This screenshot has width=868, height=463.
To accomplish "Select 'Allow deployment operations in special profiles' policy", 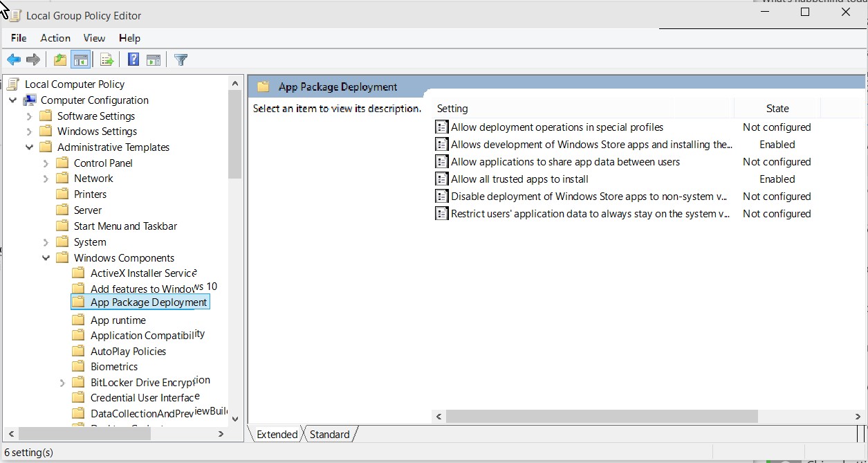I will [x=557, y=127].
